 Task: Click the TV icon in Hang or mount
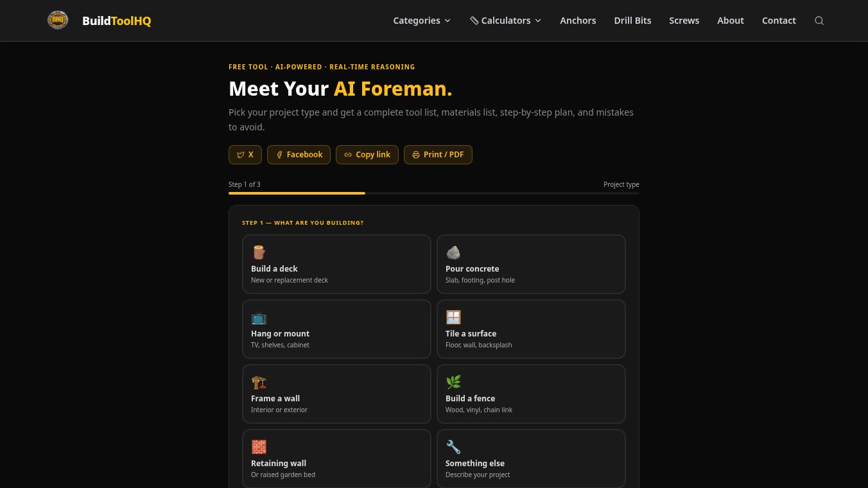[x=259, y=317]
